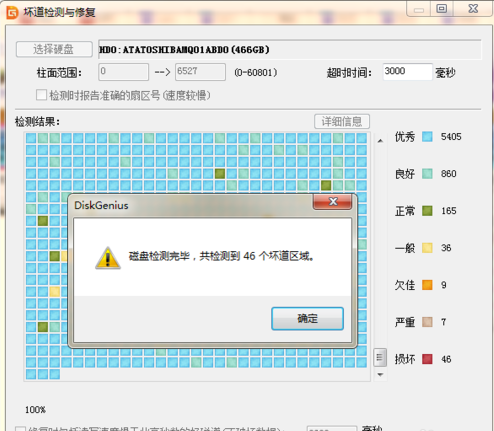Click the starting cylinder field showing 0

click(123, 72)
